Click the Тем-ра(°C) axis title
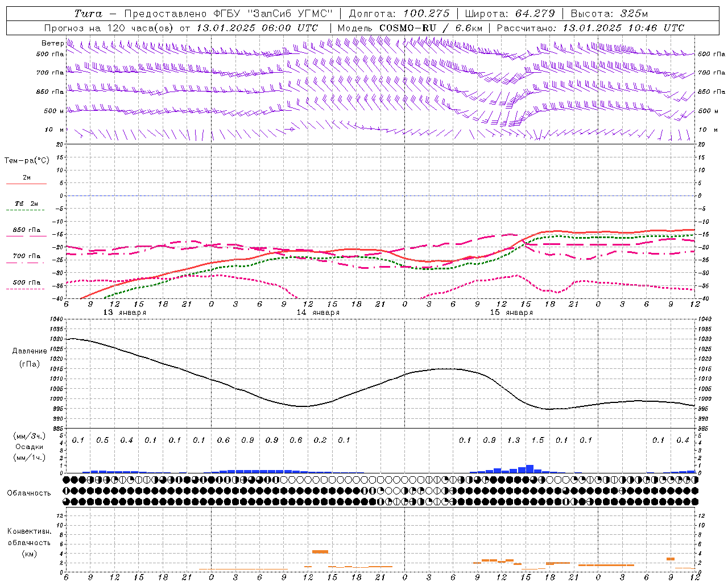The height and width of the screenshot is (582, 728). tap(27, 161)
